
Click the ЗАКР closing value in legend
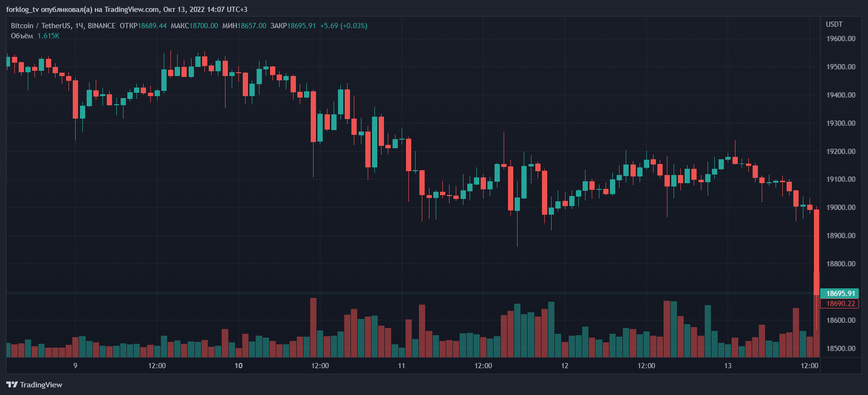[301, 26]
